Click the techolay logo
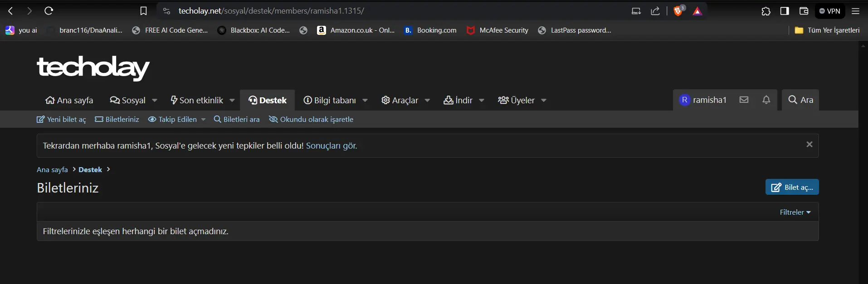Image resolution: width=868 pixels, height=284 pixels. [x=93, y=68]
